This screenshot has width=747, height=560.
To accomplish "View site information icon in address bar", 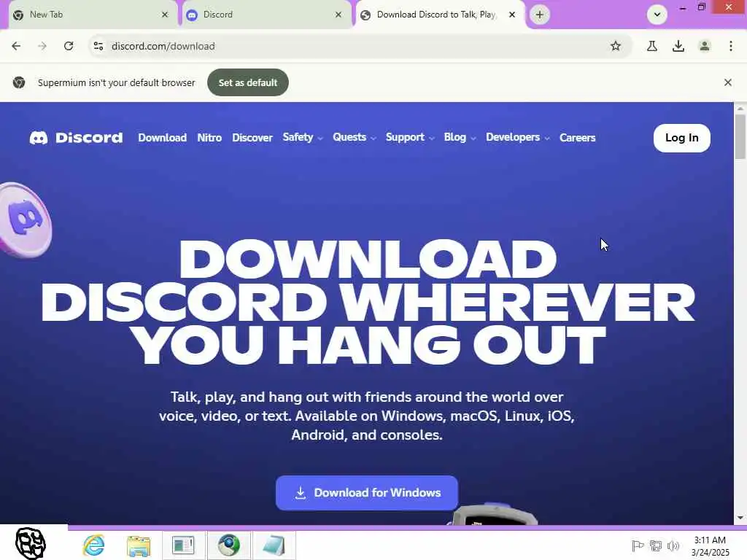I will (x=98, y=46).
